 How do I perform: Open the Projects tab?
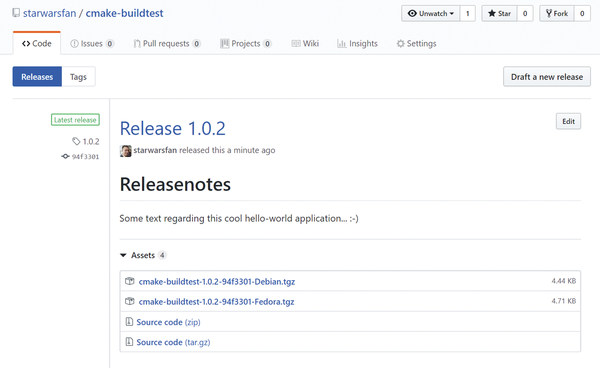pyautogui.click(x=246, y=44)
